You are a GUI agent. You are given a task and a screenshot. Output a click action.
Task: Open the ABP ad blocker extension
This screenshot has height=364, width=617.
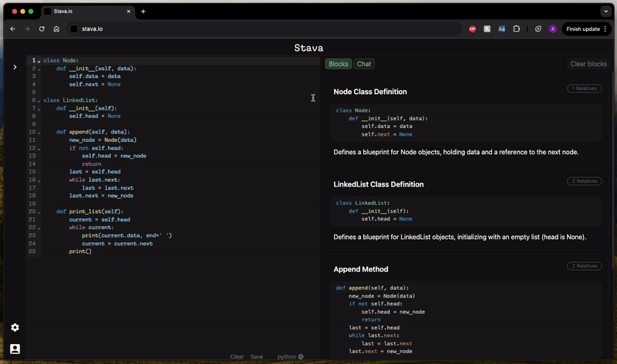point(473,29)
